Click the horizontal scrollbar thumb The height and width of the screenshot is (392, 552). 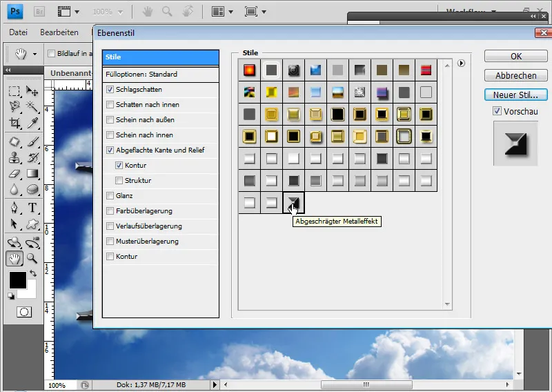(x=366, y=384)
